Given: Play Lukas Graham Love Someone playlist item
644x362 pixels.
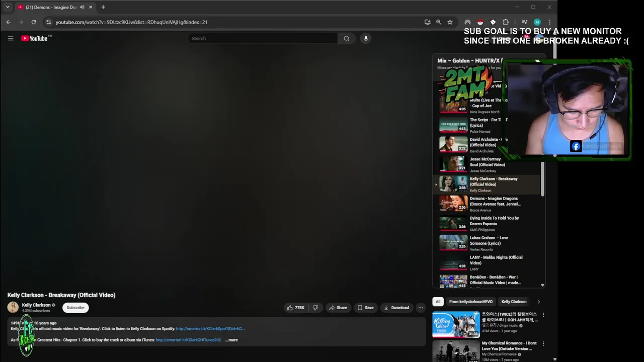Looking at the screenshot, I should click(487, 243).
